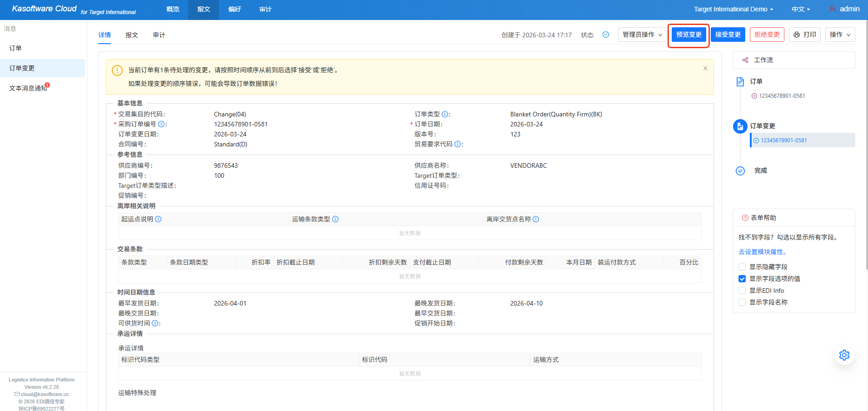Select 文本消息通知 in the sidebar

coord(28,88)
